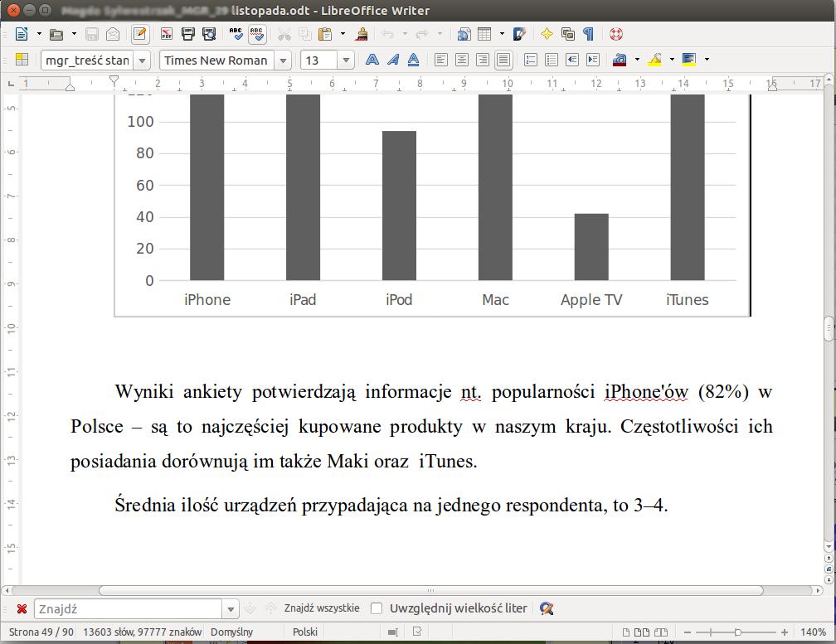Close the Find toolbar
The image size is (836, 644).
(x=22, y=608)
